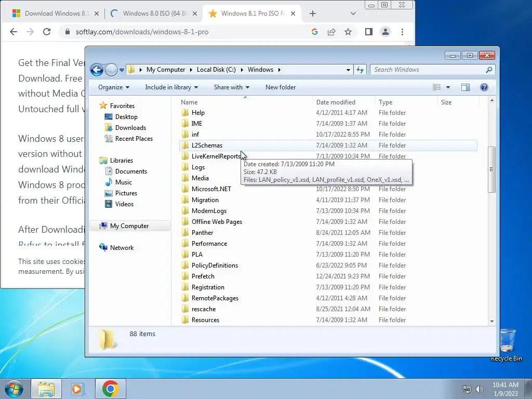This screenshot has width=532, height=399.
Task: Click the search magnifier icon in Explorer
Action: point(489,70)
